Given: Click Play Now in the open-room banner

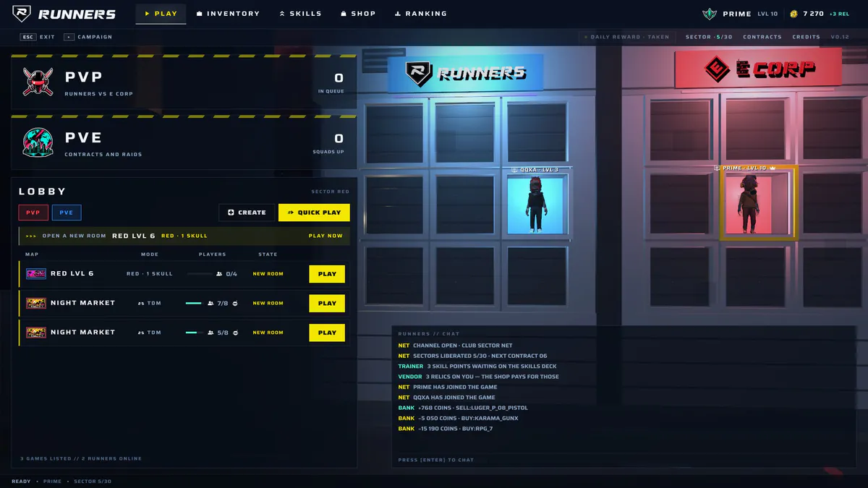Looking at the screenshot, I should point(325,236).
